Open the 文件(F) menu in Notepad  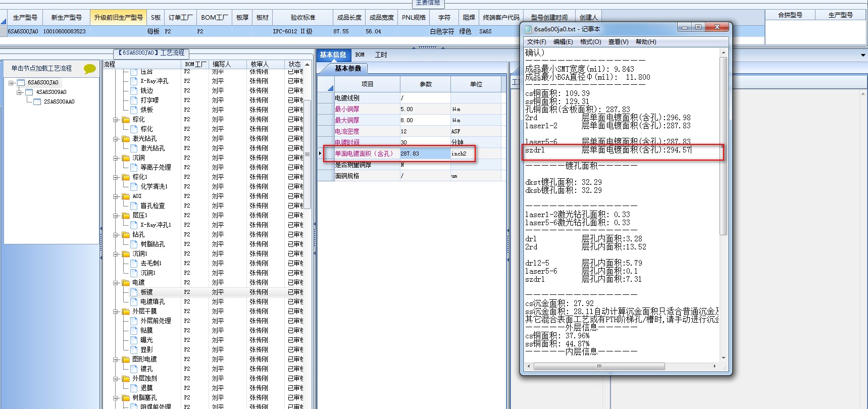[536, 42]
